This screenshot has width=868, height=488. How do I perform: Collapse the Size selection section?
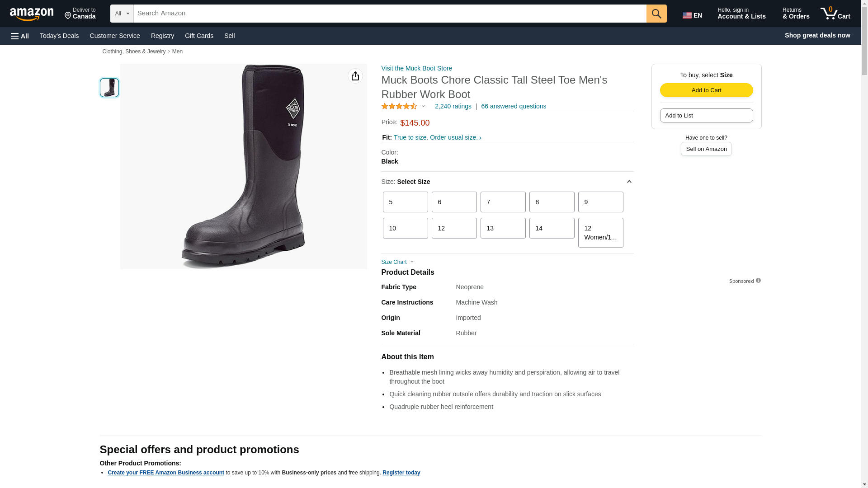(629, 182)
